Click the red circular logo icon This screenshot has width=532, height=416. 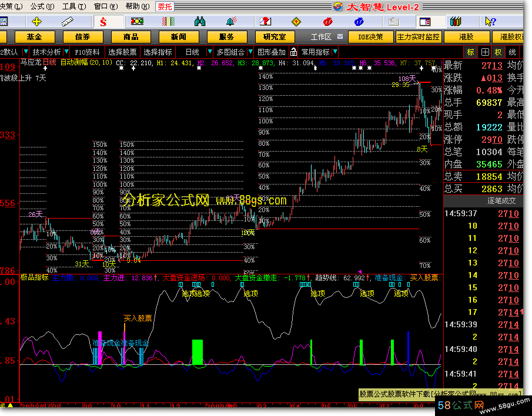tap(328, 22)
